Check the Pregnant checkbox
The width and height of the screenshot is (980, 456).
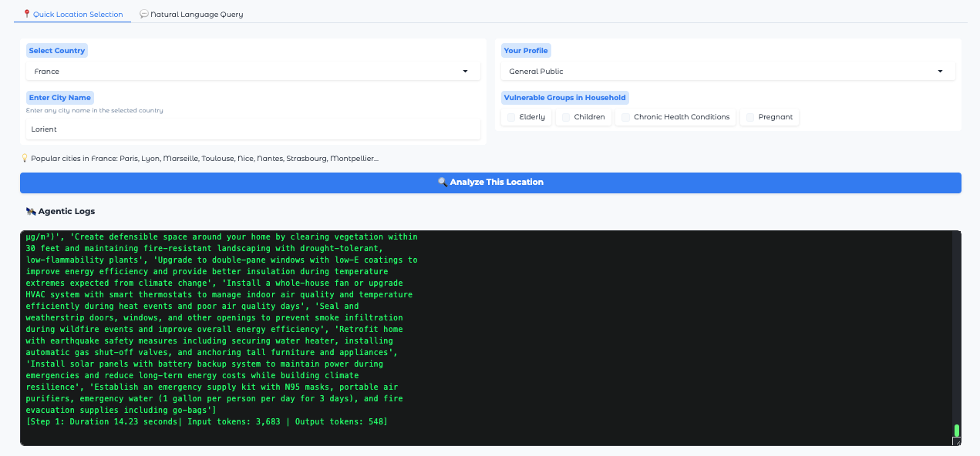click(x=749, y=117)
